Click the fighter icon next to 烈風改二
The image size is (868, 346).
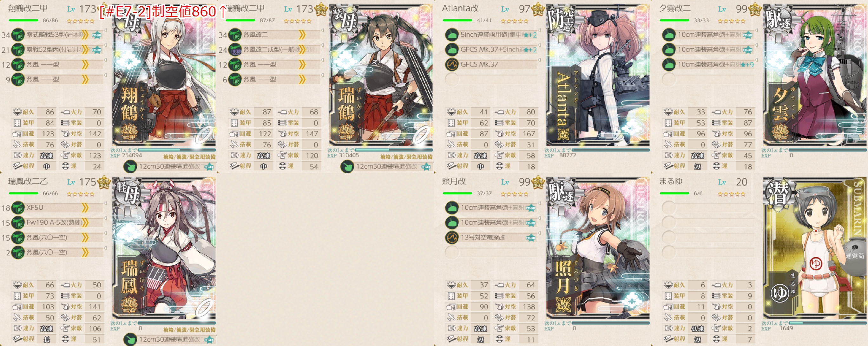point(235,35)
